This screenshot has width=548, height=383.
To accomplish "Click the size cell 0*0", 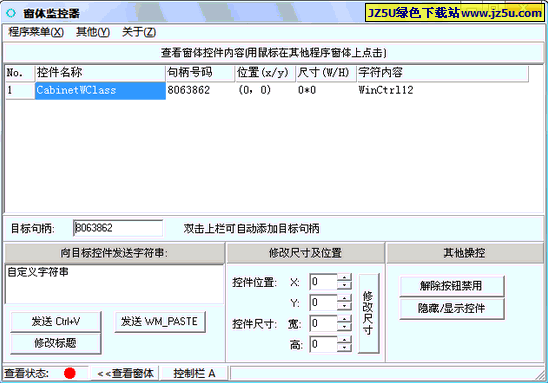I will [307, 90].
